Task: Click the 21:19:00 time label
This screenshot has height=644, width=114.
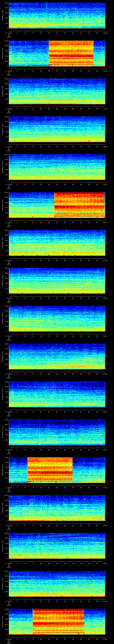Action: (9, 223)
